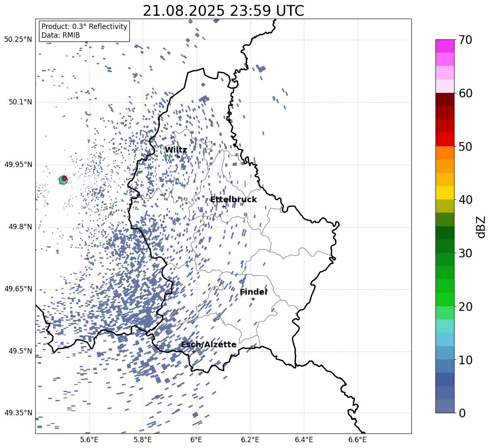This screenshot has height=448, width=491.
Task: Click the cross marker below Esch/Alzette
Action: point(194,351)
